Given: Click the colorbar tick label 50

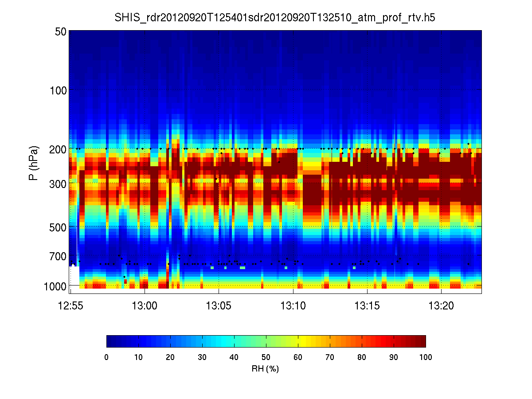Looking at the screenshot, I should pos(266,357).
